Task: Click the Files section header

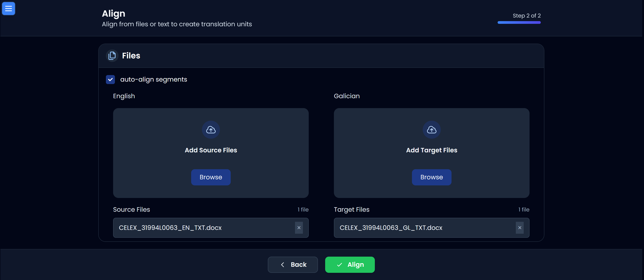Action: coord(131,56)
